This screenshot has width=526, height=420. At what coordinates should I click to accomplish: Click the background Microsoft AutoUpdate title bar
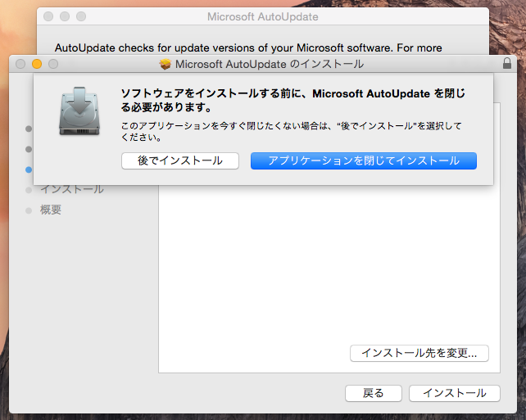[x=263, y=16]
